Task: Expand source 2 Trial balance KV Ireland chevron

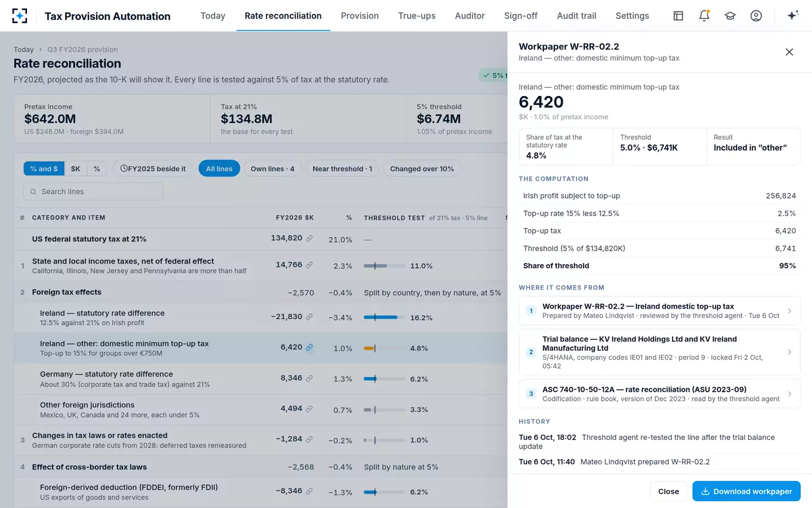Action: click(x=789, y=352)
